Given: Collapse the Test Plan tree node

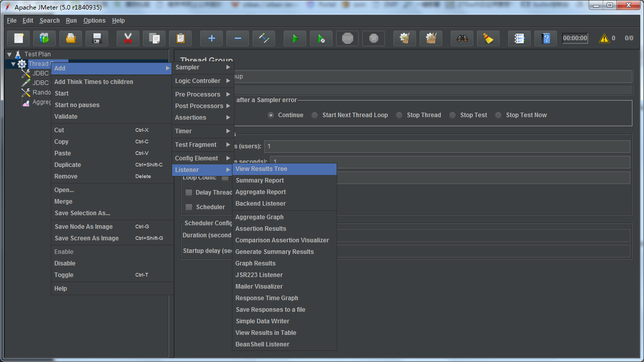Looking at the screenshot, I should click(x=9, y=54).
